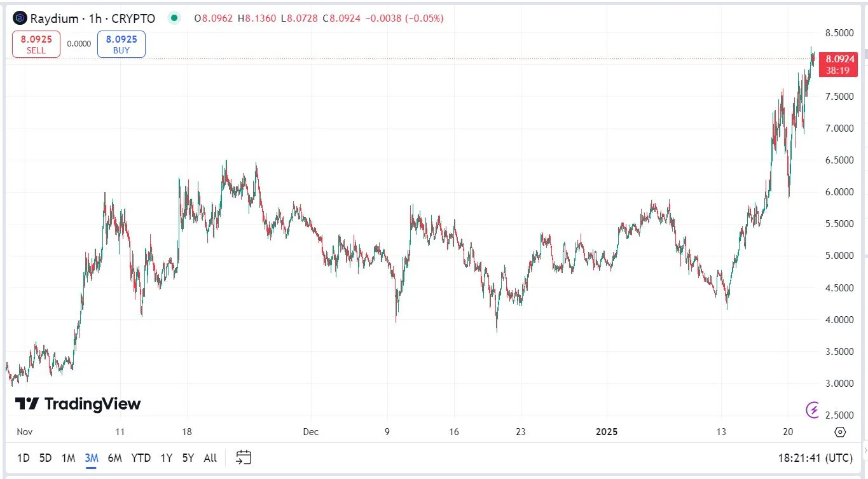Click the SELL 8.0925 button

click(36, 45)
